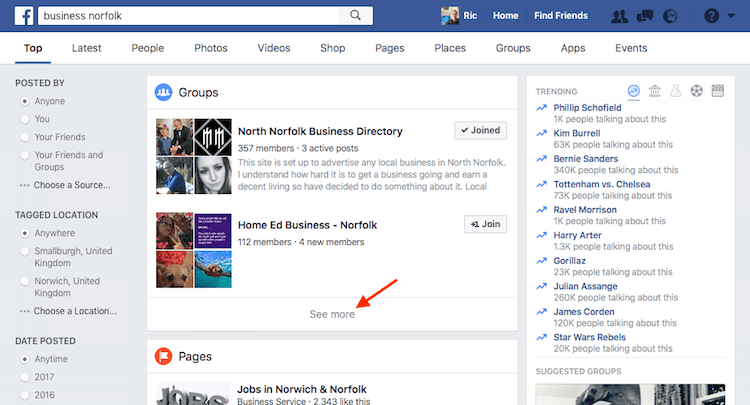Image resolution: width=750 pixels, height=405 pixels.
Task: Open the Notifications globe icon
Action: 670,16
